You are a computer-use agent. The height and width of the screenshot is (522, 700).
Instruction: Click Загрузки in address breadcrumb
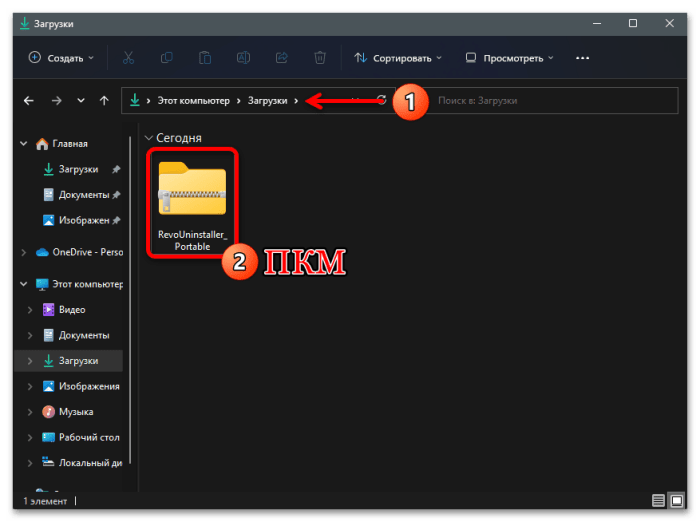click(x=267, y=101)
